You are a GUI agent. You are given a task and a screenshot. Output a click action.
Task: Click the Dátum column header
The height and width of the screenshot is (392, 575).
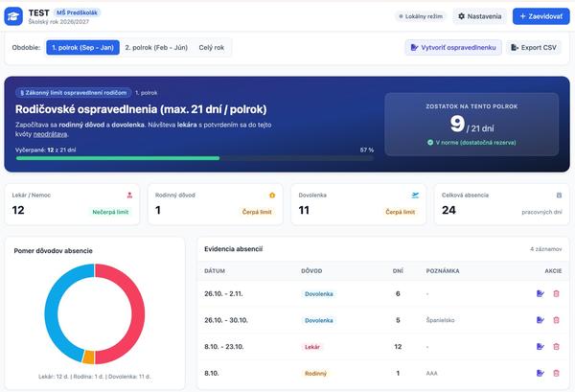215,271
